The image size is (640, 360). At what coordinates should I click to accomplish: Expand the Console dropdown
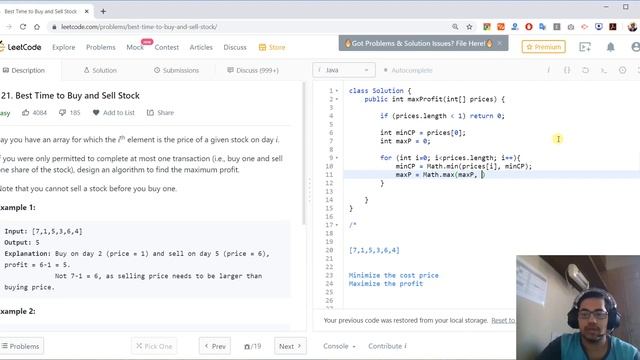click(x=339, y=346)
